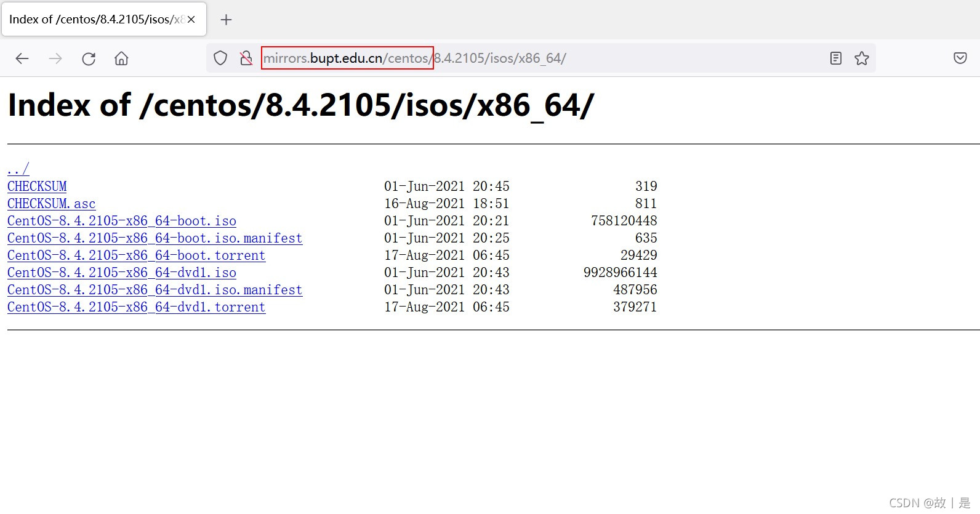Image resolution: width=980 pixels, height=514 pixels.
Task: Bookmark this page with the star
Action: (862, 58)
